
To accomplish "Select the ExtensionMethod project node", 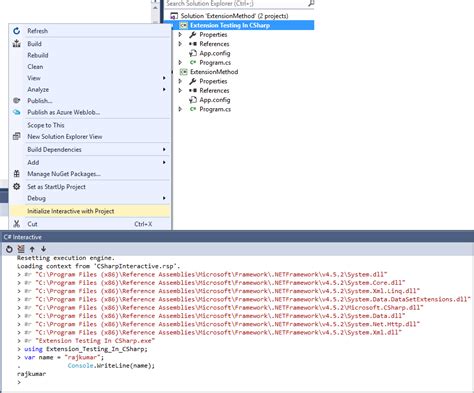I will (x=214, y=72).
